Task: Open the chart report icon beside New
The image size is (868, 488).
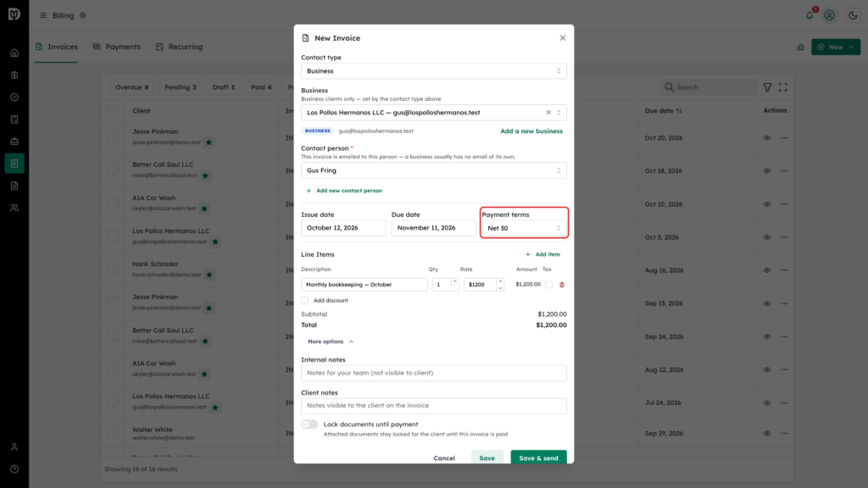Action: pyautogui.click(x=800, y=47)
